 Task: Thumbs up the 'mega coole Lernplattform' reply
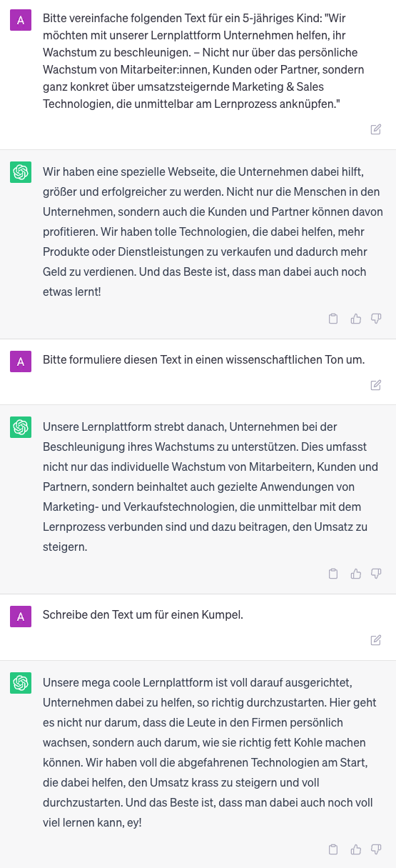[x=355, y=849]
